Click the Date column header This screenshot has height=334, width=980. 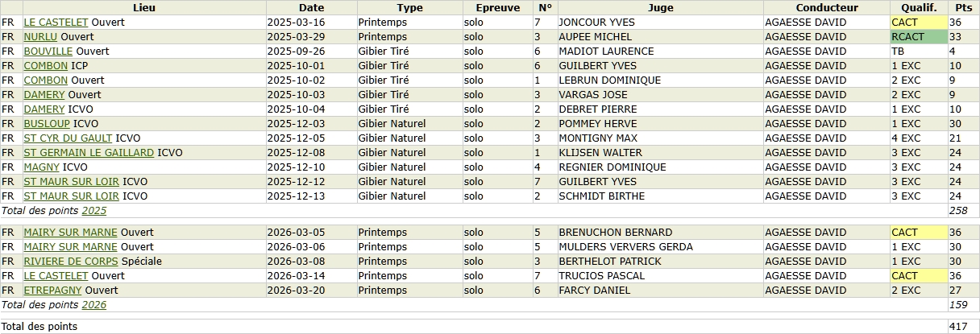click(x=311, y=7)
